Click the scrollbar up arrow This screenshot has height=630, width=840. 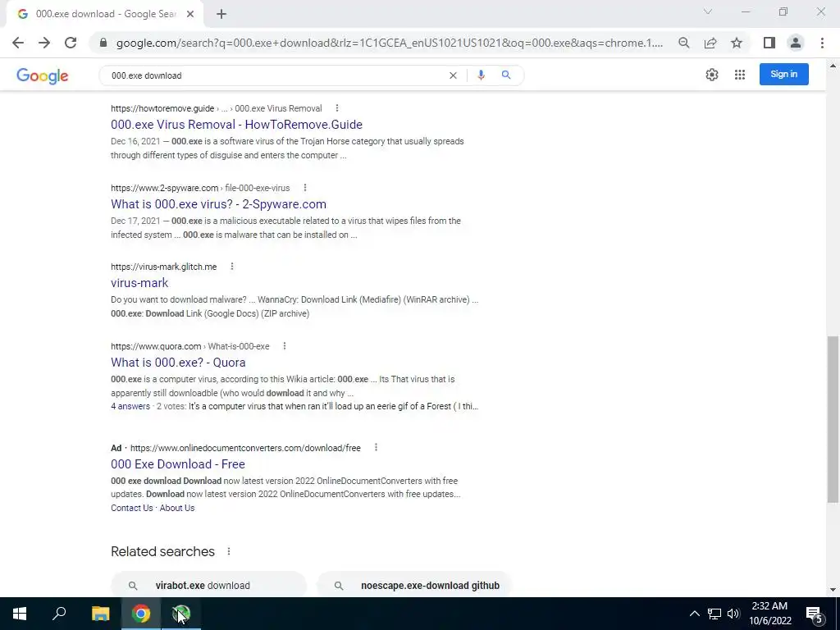833,66
